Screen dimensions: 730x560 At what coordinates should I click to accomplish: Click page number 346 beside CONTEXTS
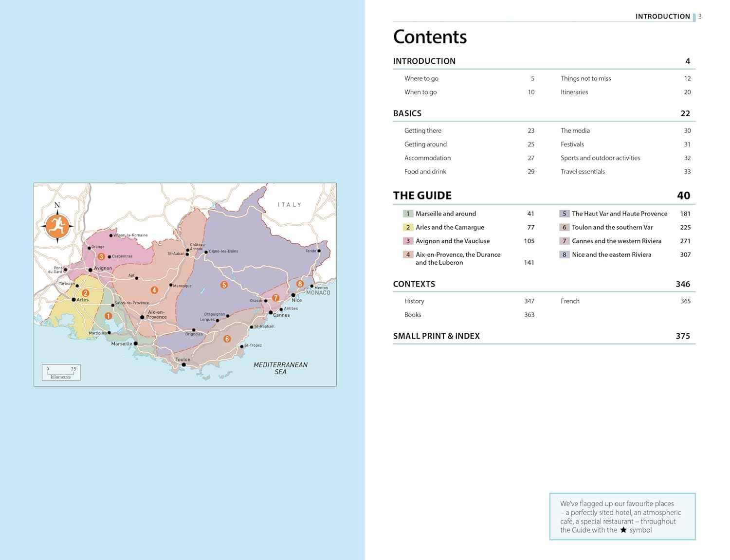(683, 284)
